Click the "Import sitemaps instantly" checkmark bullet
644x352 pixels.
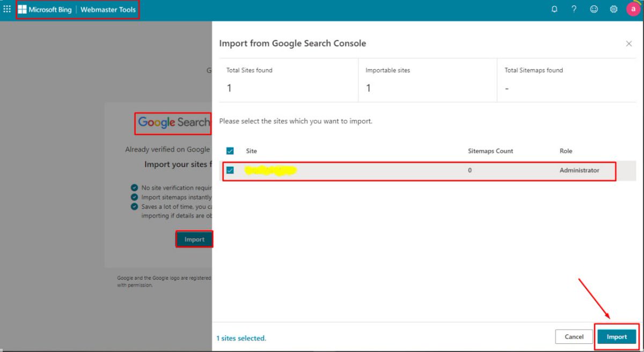click(x=134, y=197)
